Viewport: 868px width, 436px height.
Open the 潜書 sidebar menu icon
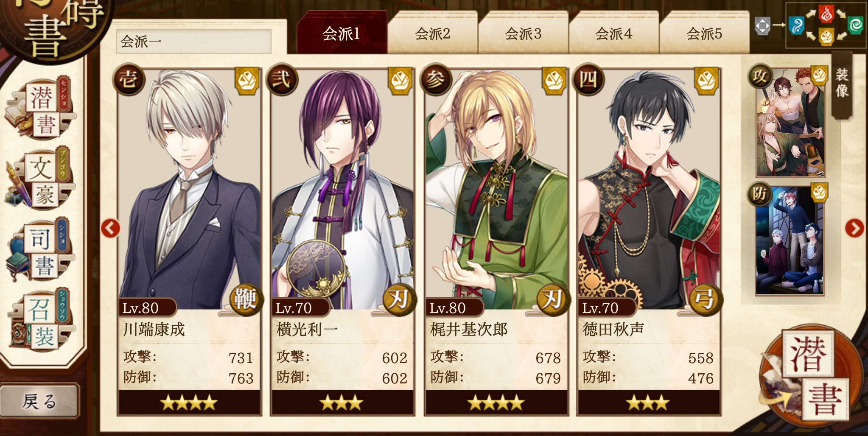[x=41, y=109]
